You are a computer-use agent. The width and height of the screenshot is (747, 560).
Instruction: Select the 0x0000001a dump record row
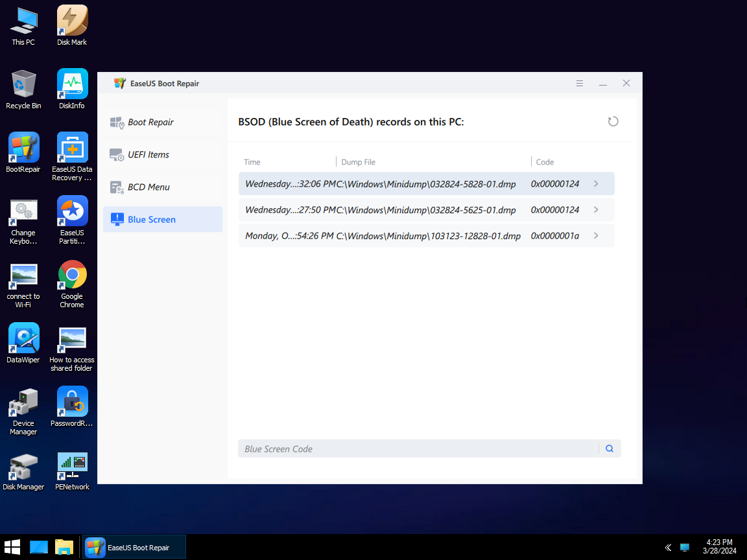tap(427, 236)
